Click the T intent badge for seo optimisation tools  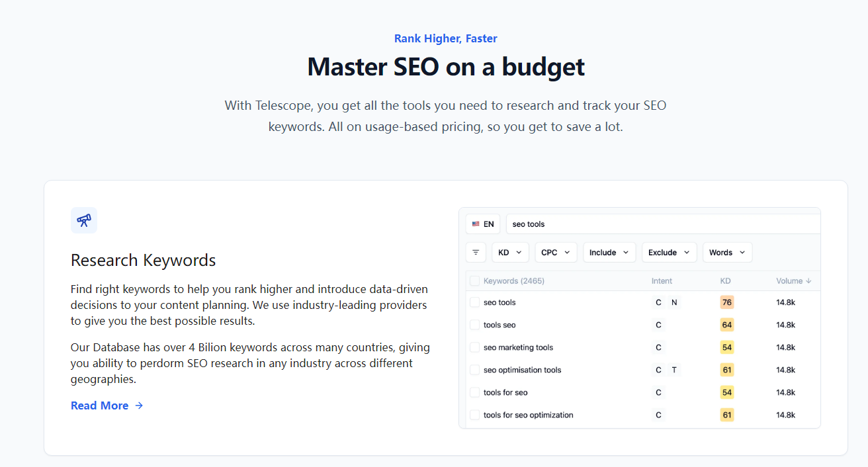(674, 370)
